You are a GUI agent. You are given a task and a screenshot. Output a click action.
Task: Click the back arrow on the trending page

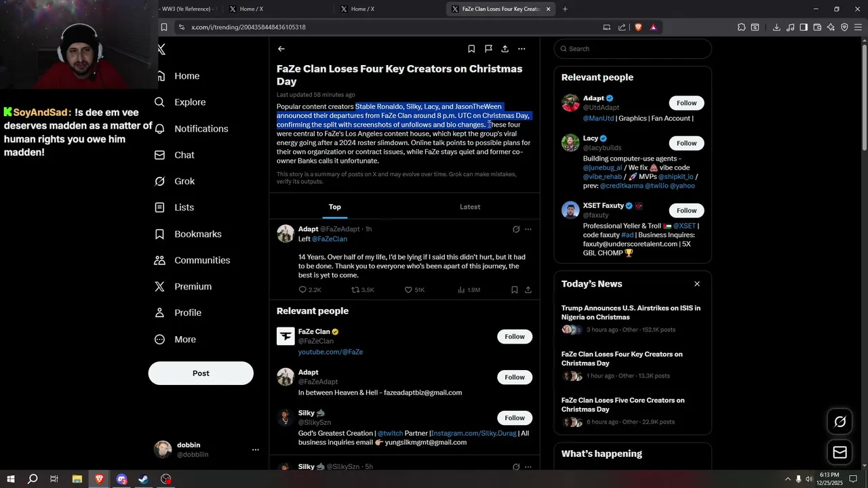(x=281, y=49)
